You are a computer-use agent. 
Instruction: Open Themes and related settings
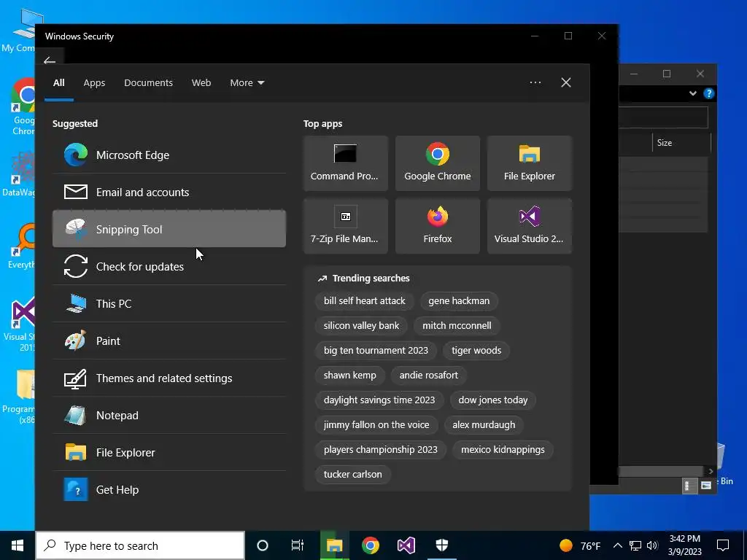169,378
